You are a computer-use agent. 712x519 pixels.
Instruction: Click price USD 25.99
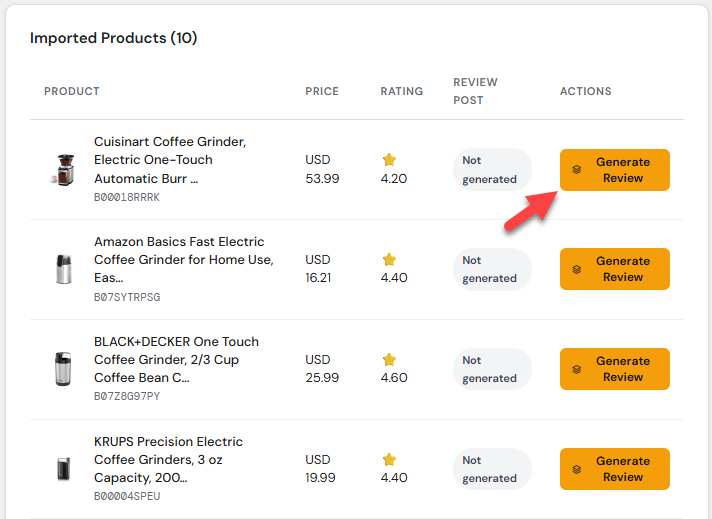pyautogui.click(x=322, y=368)
